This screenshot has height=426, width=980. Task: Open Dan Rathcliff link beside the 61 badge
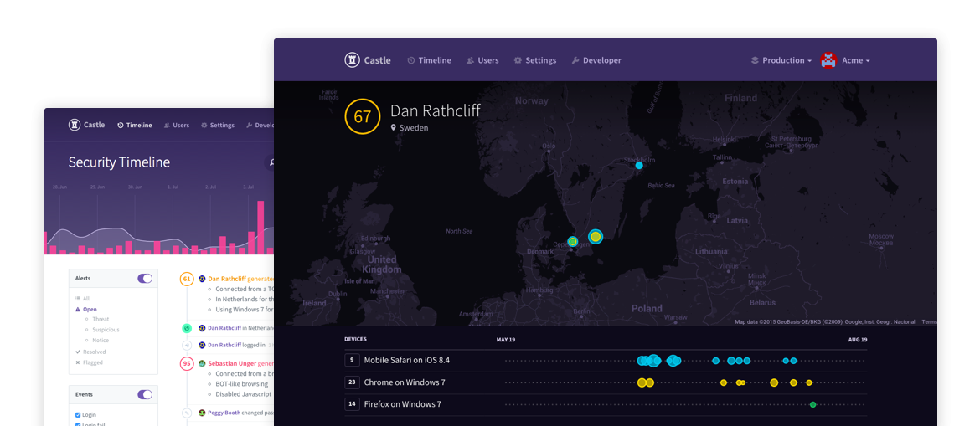click(x=227, y=279)
